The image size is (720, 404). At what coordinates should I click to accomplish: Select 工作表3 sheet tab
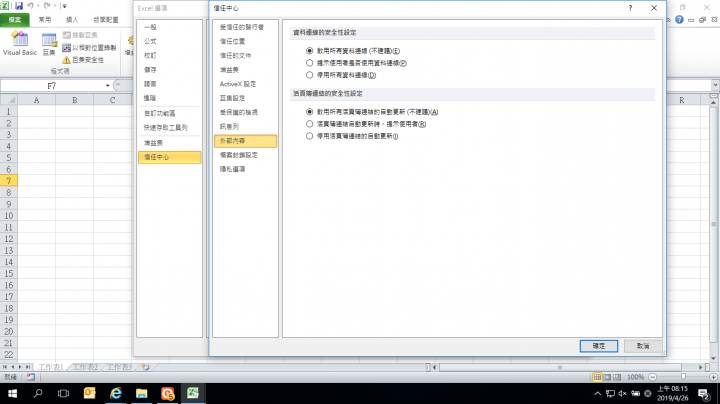click(119, 367)
